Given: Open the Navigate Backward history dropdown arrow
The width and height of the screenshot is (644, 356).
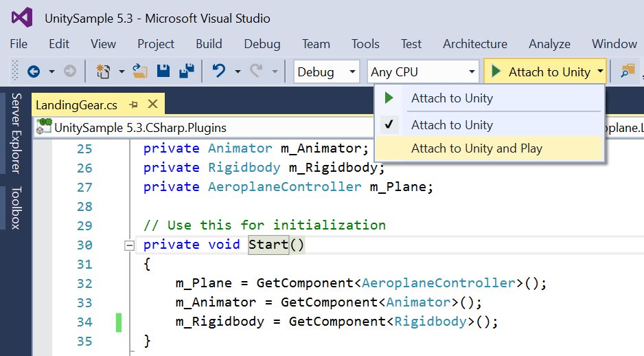Looking at the screenshot, I should pos(51,71).
